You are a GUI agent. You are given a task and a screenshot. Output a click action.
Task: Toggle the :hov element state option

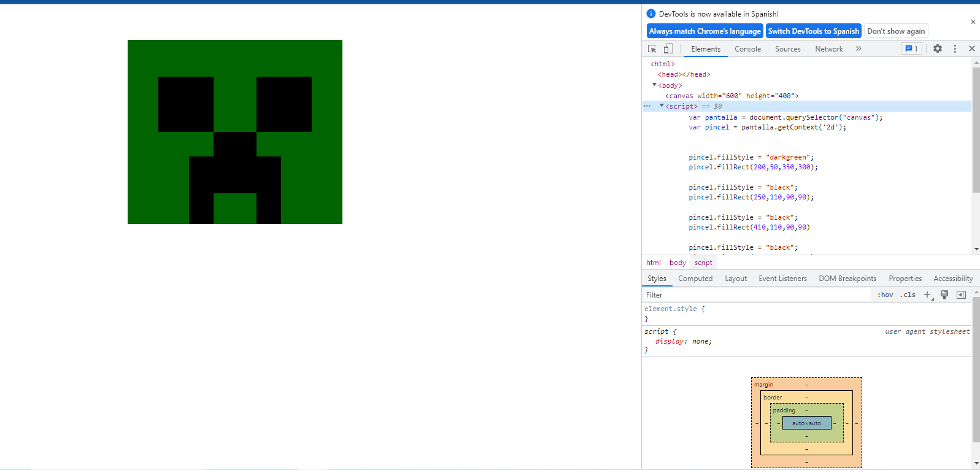click(885, 295)
